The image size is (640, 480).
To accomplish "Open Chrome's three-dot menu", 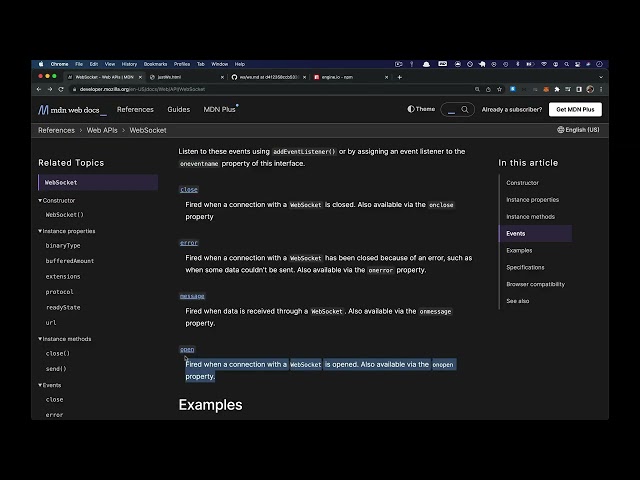I will [x=601, y=89].
